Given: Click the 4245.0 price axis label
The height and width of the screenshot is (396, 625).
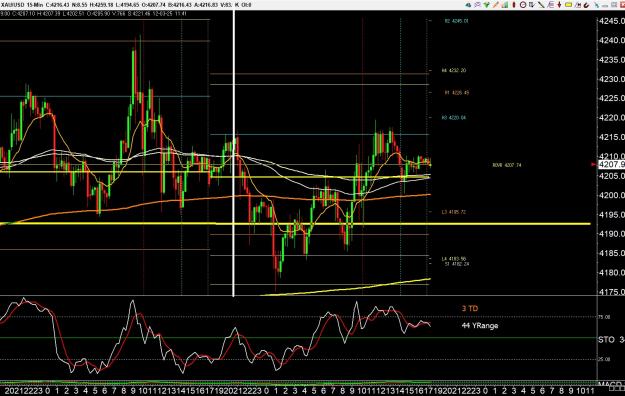Looking at the screenshot, I should point(611,21).
